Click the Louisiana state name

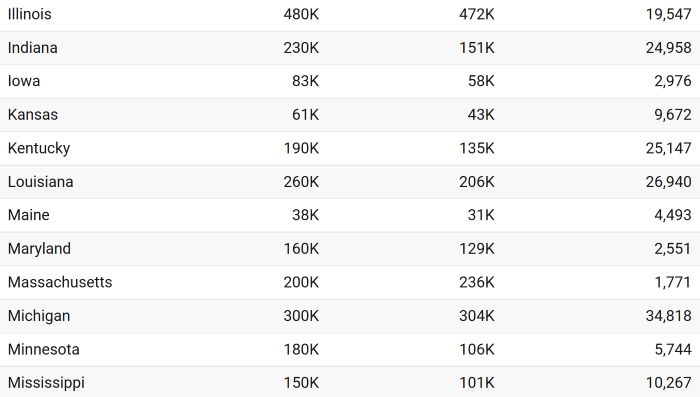[41, 182]
